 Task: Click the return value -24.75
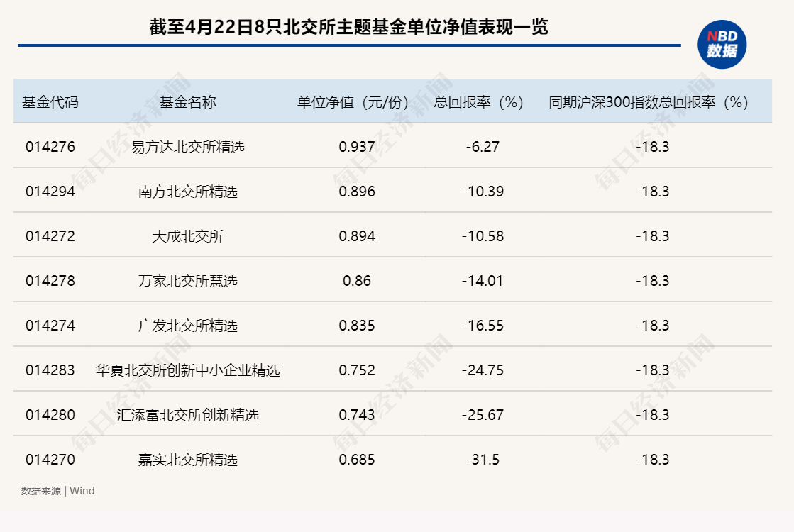click(x=483, y=370)
